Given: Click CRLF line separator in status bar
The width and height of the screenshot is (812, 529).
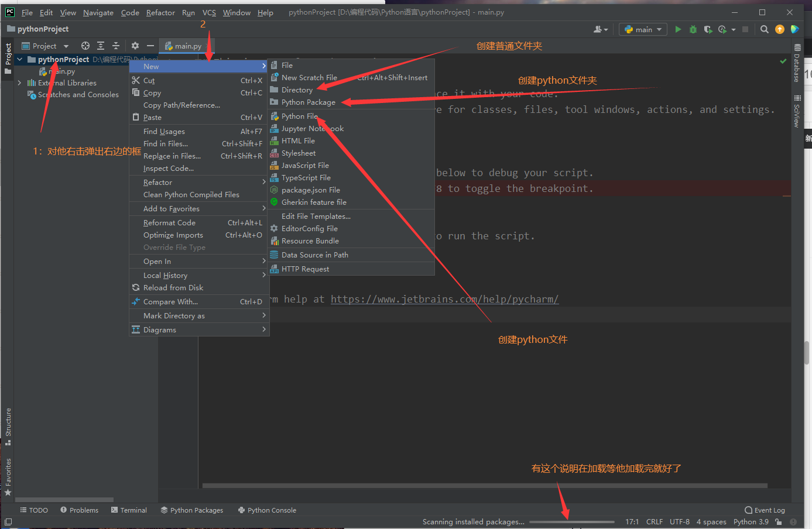Looking at the screenshot, I should tap(655, 521).
